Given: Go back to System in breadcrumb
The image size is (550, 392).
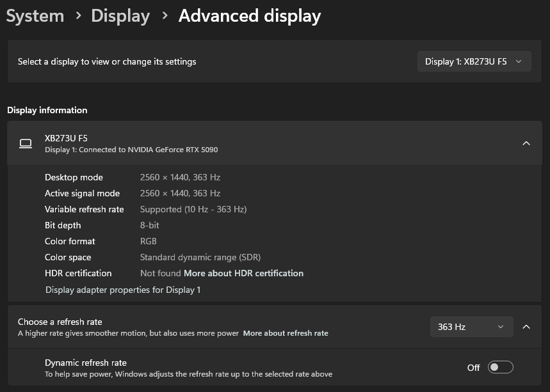Looking at the screenshot, I should [x=35, y=16].
